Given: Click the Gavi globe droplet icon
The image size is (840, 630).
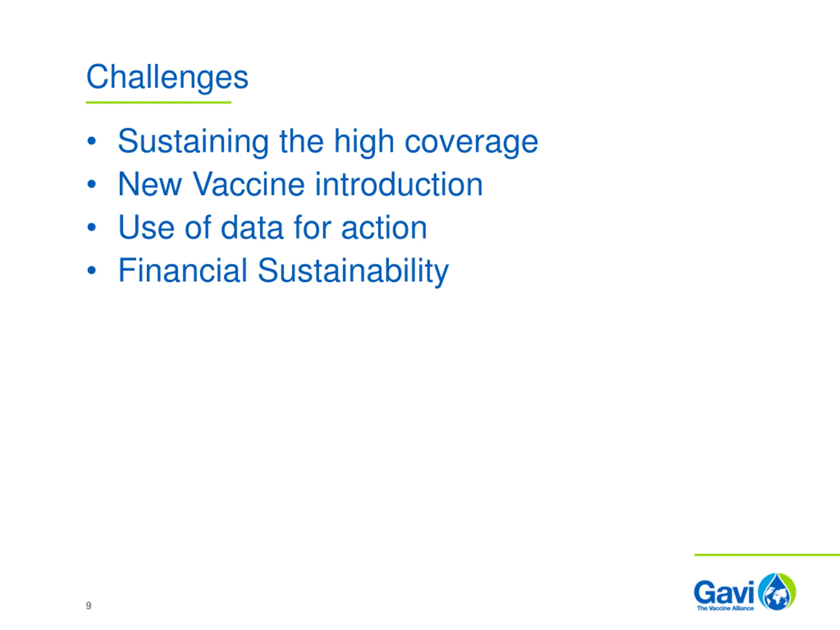Looking at the screenshot, I should [777, 591].
